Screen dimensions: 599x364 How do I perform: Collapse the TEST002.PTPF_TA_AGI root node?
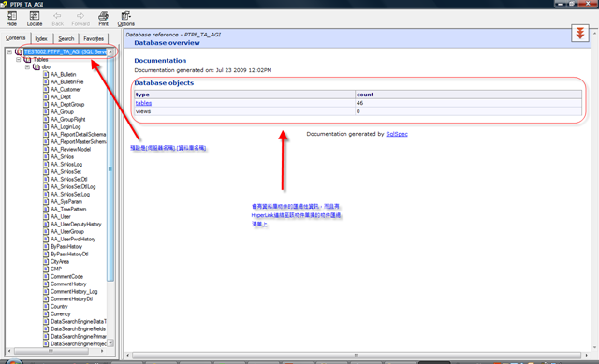point(9,52)
